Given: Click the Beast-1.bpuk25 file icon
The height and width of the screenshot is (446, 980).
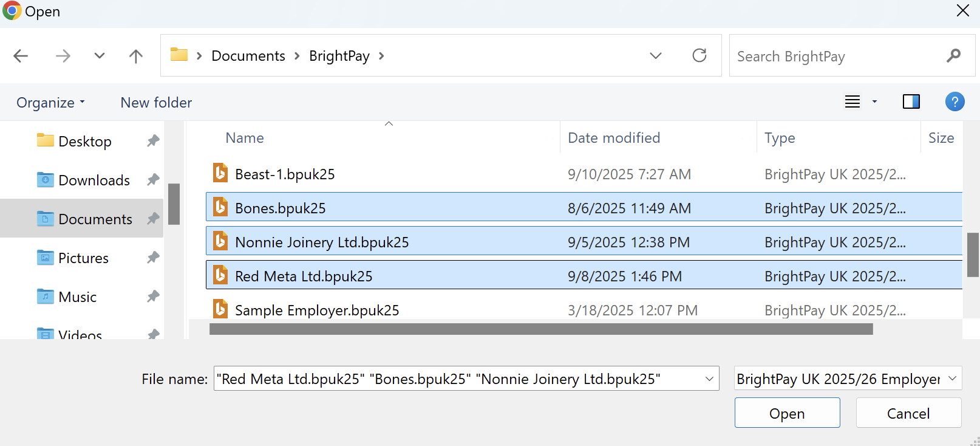Looking at the screenshot, I should tap(220, 174).
